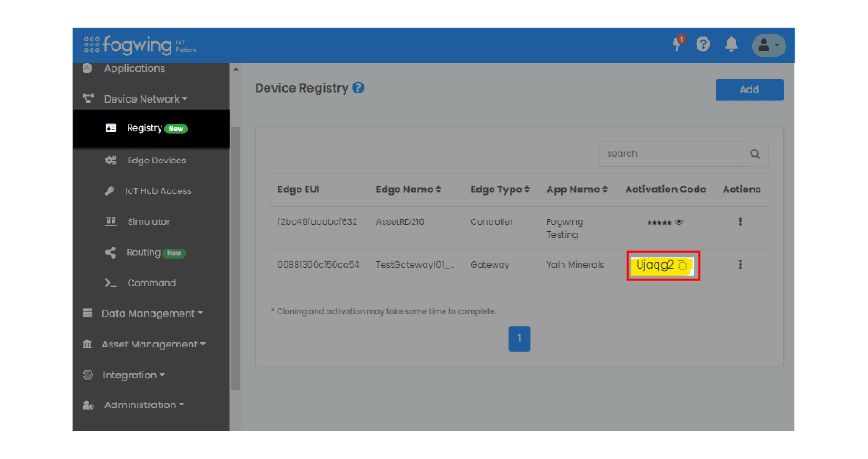Sort table by Edge Name
Screen dimensions: 868x459
click(x=408, y=190)
